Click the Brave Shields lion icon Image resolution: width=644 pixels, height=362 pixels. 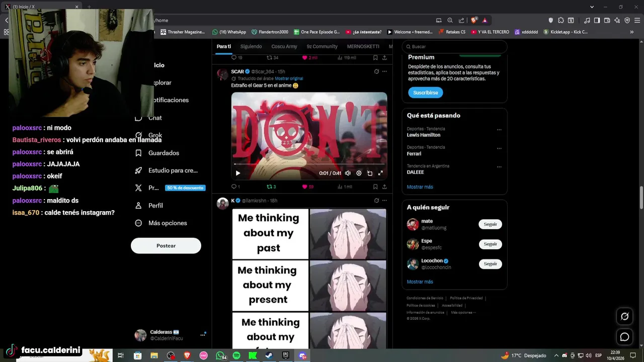click(x=474, y=20)
